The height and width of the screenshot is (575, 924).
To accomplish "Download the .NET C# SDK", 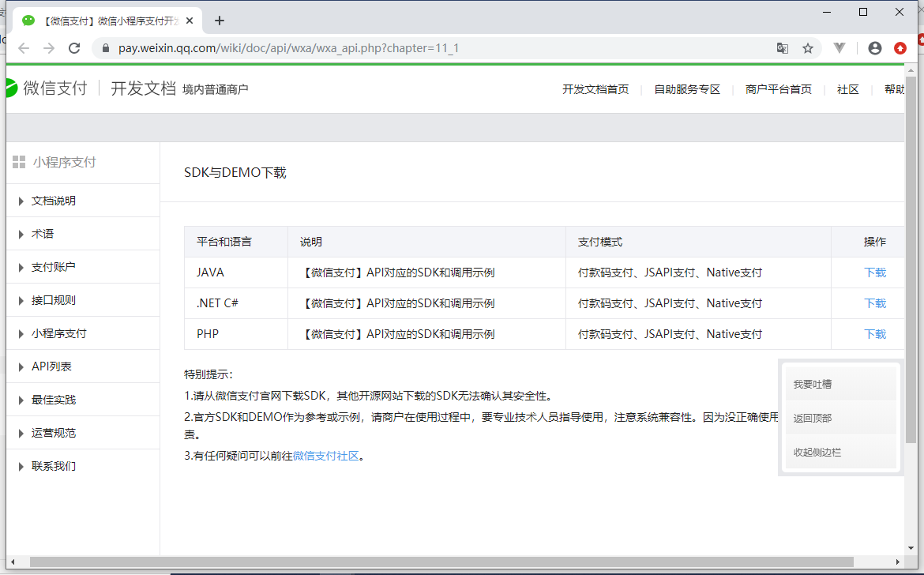I will [x=875, y=303].
